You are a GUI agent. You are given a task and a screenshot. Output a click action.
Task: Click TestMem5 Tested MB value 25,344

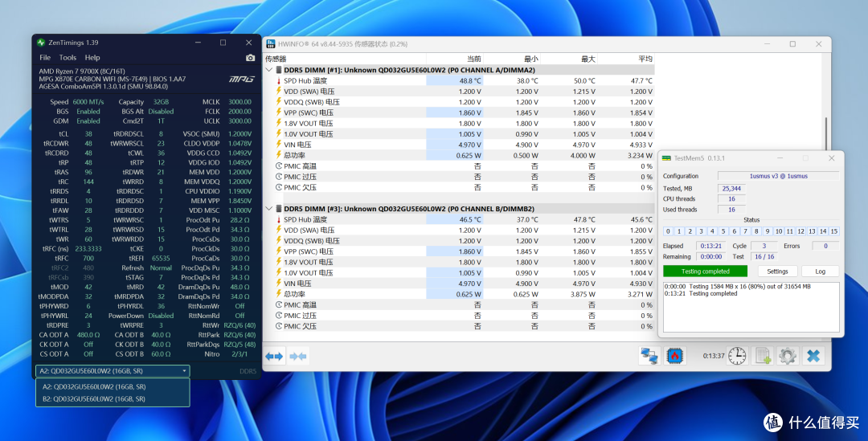click(731, 189)
